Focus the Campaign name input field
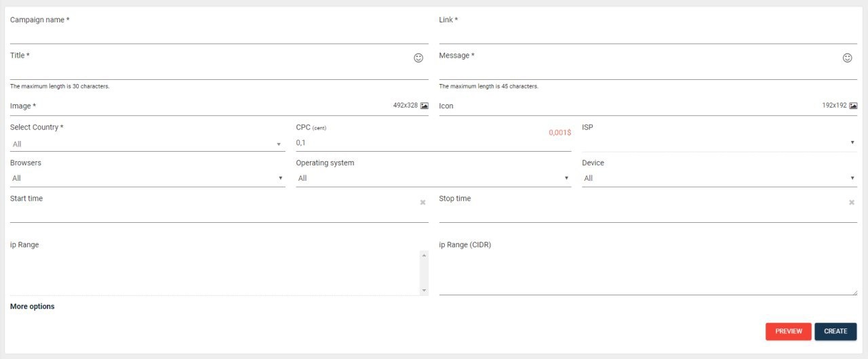The image size is (868, 359). (219, 35)
